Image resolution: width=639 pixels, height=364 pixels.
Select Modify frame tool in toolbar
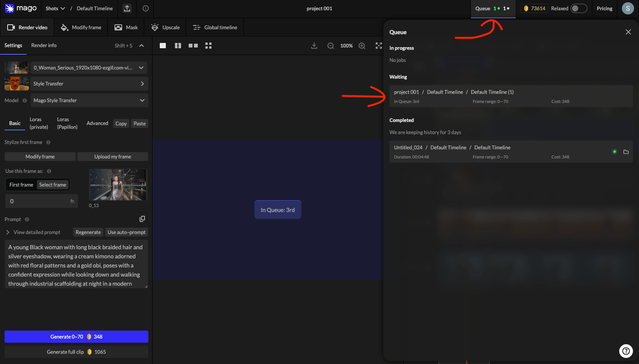tap(81, 27)
